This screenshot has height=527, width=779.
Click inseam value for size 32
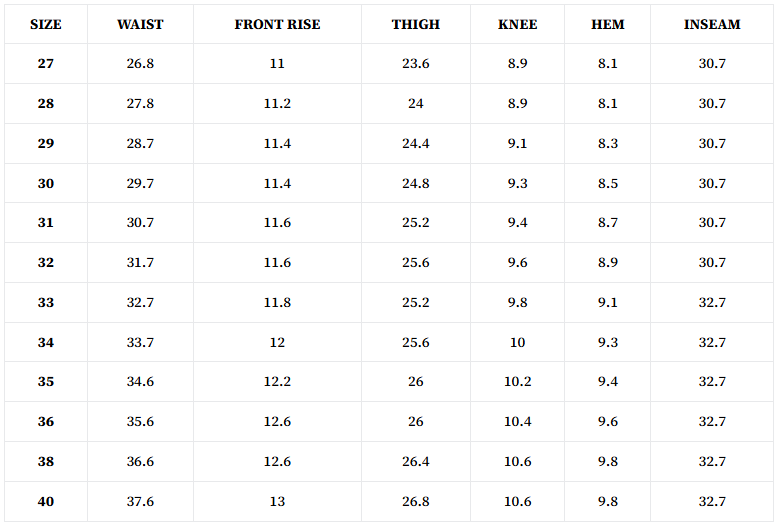[x=712, y=263]
